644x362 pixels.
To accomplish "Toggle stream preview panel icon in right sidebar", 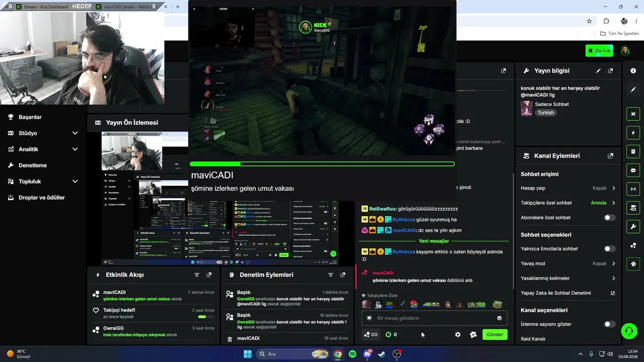I will [x=633, y=114].
